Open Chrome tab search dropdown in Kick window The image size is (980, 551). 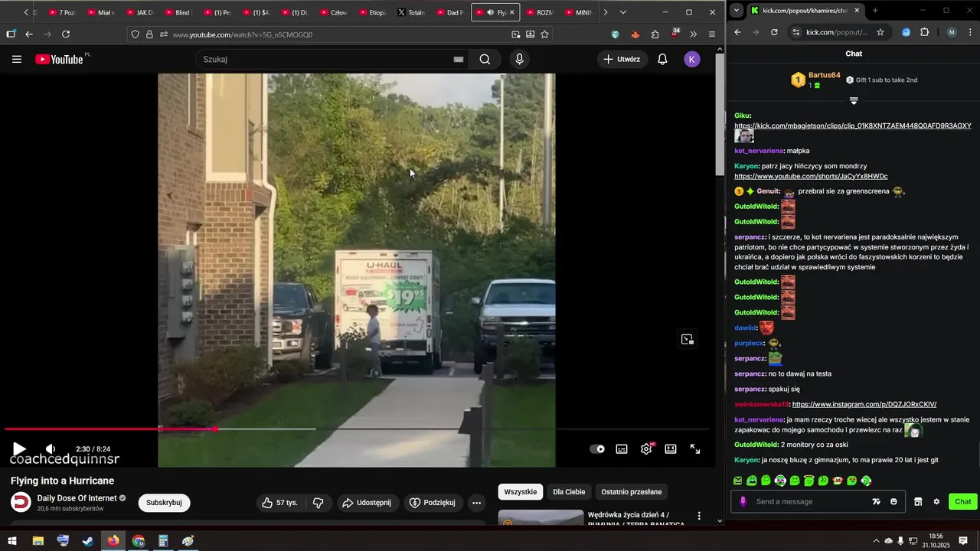tap(737, 11)
